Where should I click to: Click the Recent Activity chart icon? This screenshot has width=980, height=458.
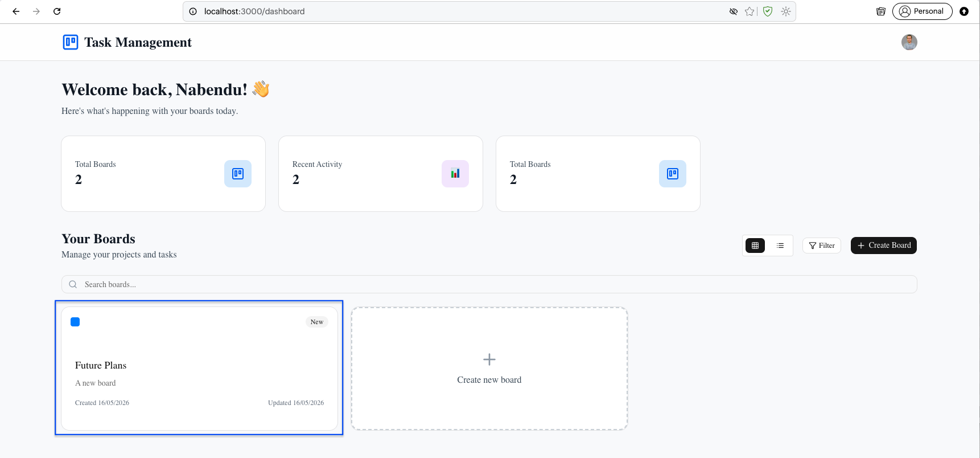455,174
